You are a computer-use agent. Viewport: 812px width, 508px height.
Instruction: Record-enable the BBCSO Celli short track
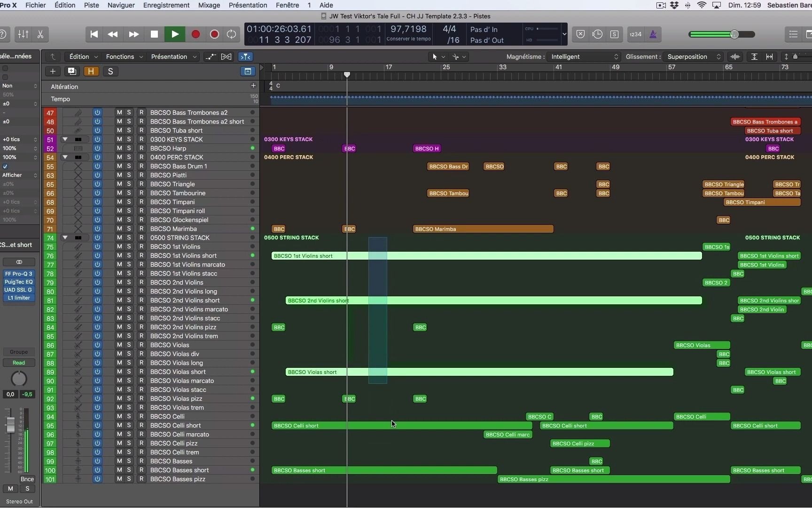141,425
